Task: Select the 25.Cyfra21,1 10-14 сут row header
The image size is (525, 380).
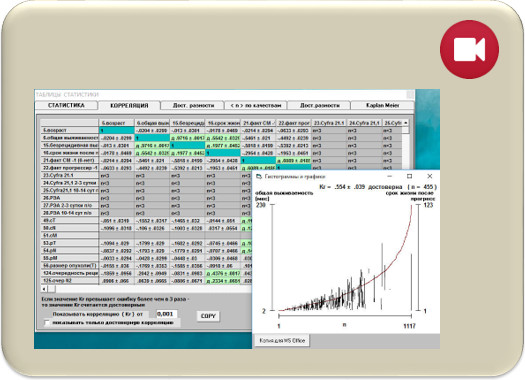Action: pyautogui.click(x=70, y=191)
